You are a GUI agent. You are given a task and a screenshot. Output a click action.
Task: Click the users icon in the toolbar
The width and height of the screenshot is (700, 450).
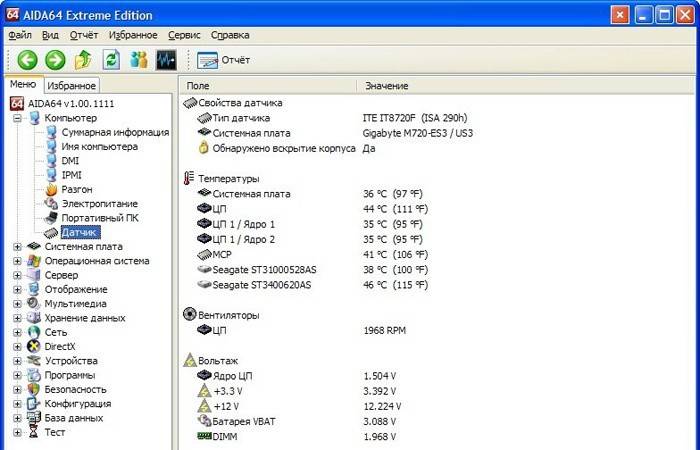(x=139, y=60)
